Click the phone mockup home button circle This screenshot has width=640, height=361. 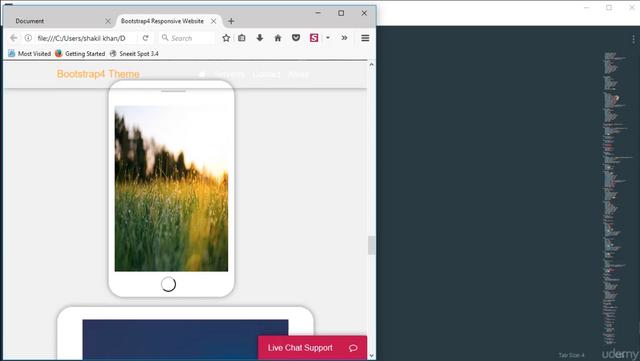[x=168, y=284]
